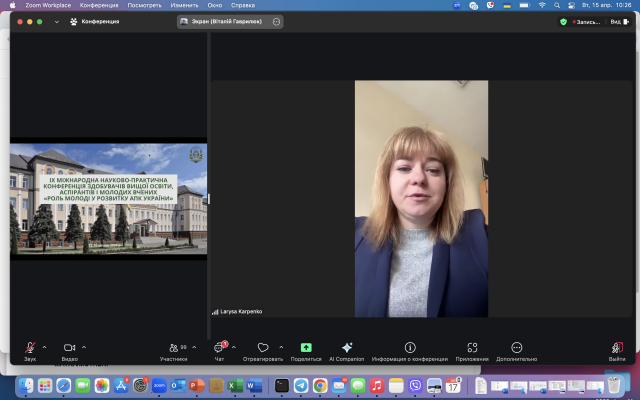
Task: Open FaceTime from the Dock
Action: [83, 385]
